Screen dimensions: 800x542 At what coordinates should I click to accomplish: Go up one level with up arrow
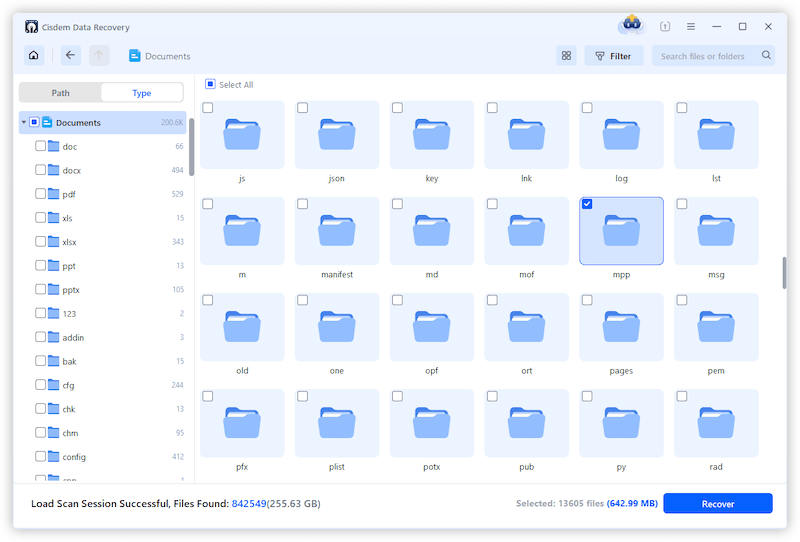click(x=99, y=55)
